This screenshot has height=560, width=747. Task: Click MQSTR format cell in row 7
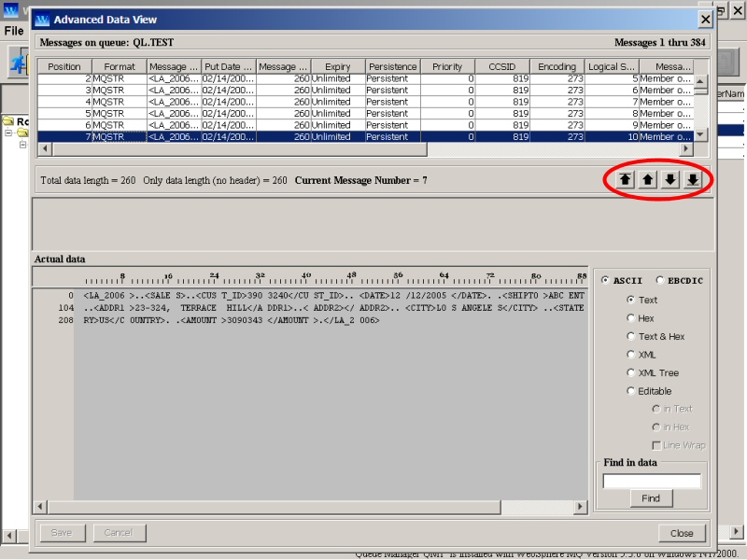pos(120,136)
